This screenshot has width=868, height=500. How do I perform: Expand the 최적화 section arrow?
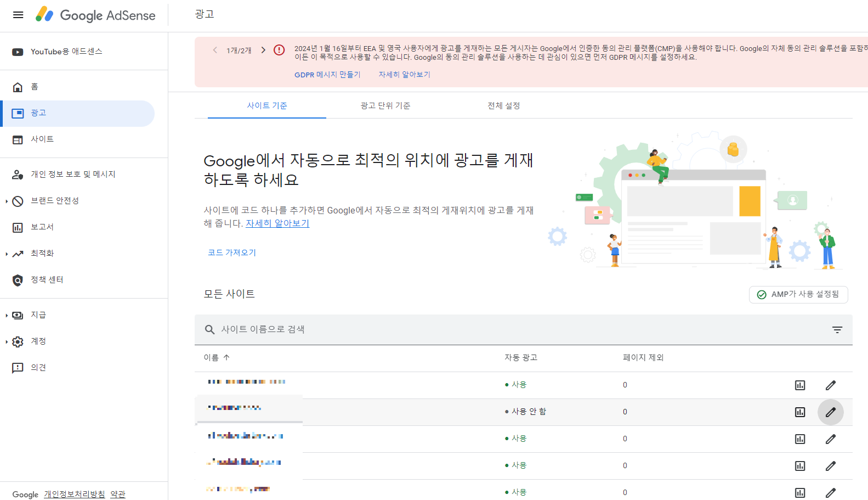pyautogui.click(x=7, y=254)
